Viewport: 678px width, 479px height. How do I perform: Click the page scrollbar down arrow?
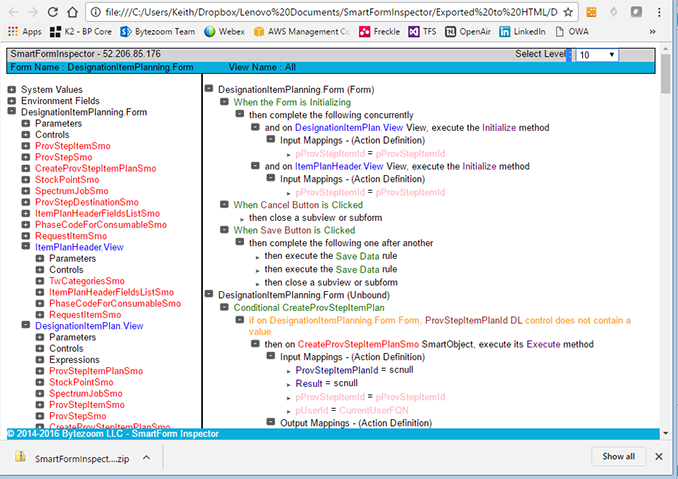click(x=665, y=433)
